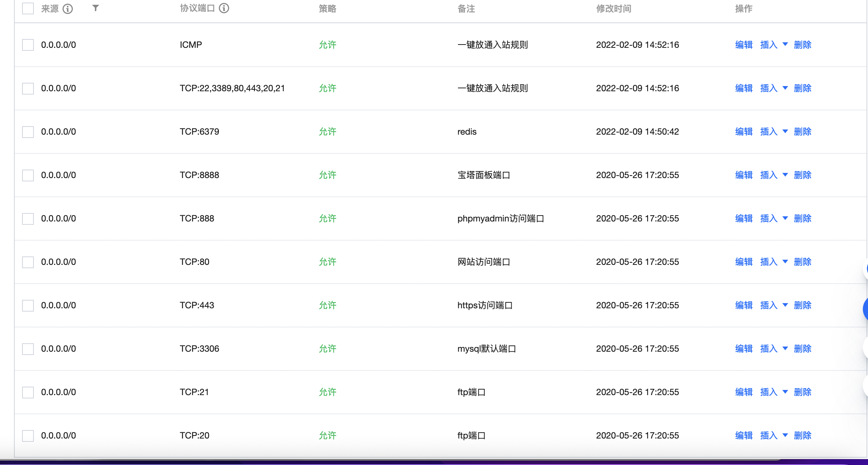Image resolution: width=868 pixels, height=465 pixels.
Task: Check the TCP:21 ftp rule checkbox
Action: (28, 392)
